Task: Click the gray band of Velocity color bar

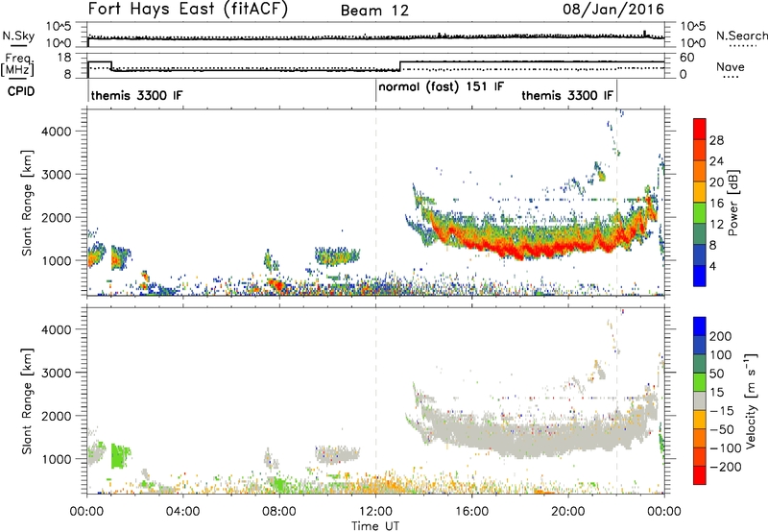Action: tap(700, 401)
